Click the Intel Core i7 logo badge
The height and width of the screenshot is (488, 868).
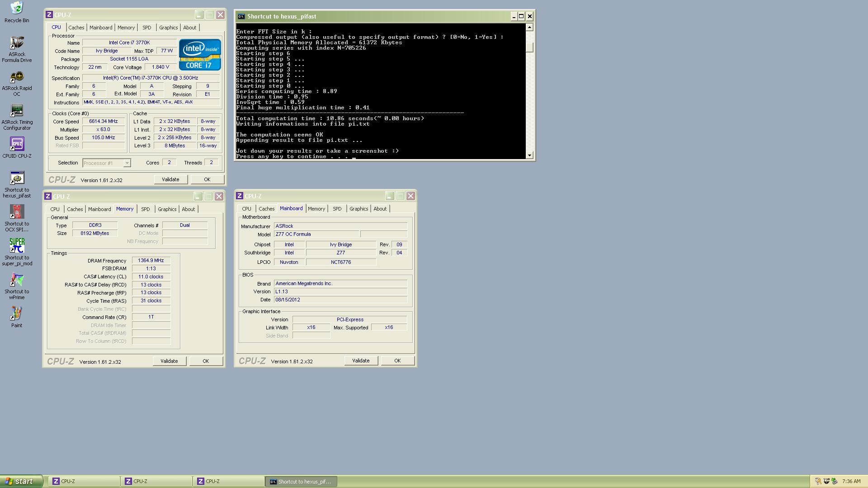click(200, 54)
